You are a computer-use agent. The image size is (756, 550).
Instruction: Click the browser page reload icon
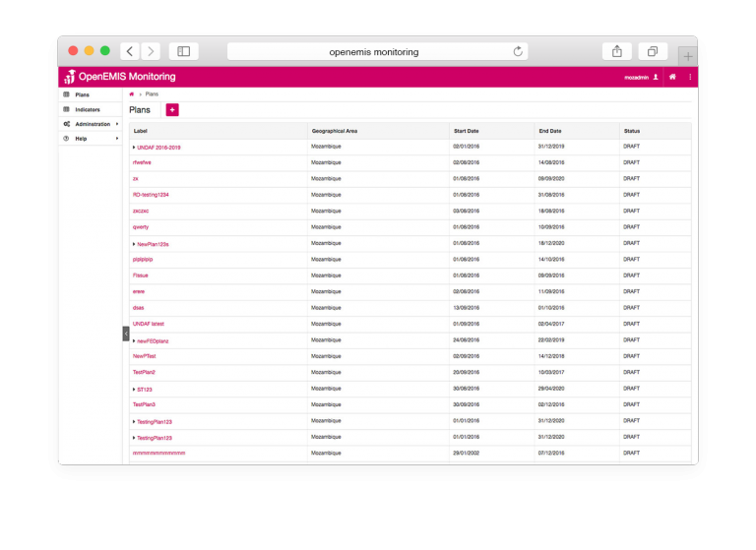(x=518, y=51)
